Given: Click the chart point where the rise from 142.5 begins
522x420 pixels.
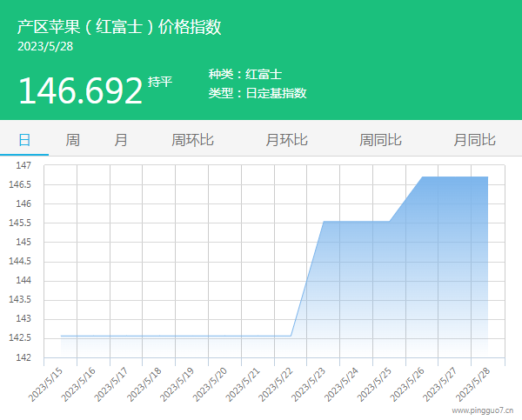Looking at the screenshot, I should 291,336.
